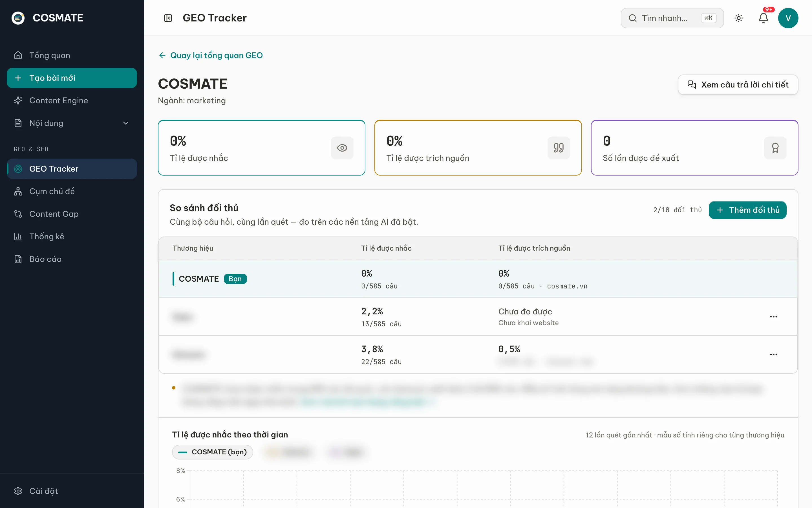Go to Cụm chủ đề section
812x508 pixels.
(x=72, y=191)
